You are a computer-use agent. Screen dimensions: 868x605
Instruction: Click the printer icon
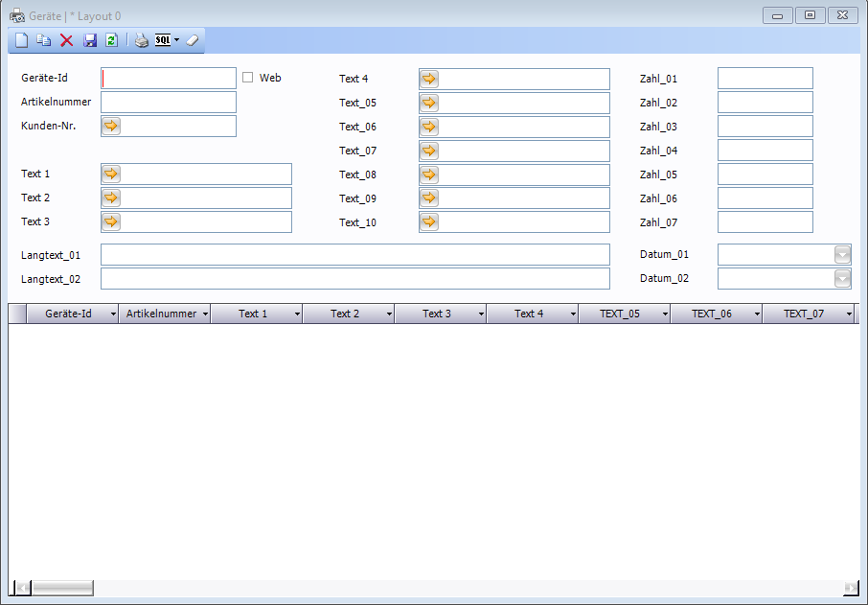click(141, 40)
